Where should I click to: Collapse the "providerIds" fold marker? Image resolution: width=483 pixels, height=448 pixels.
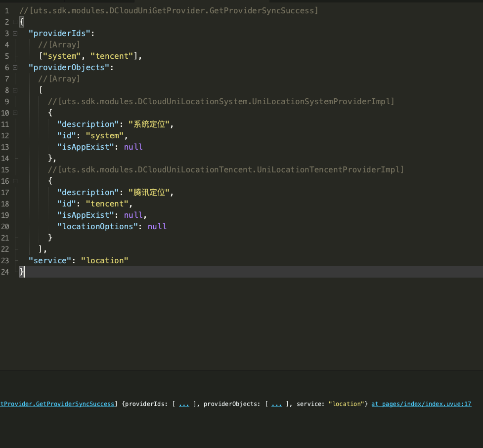(15, 34)
